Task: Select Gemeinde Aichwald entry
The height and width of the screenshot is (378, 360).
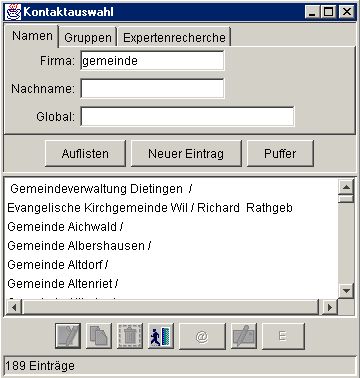Action: pos(172,227)
